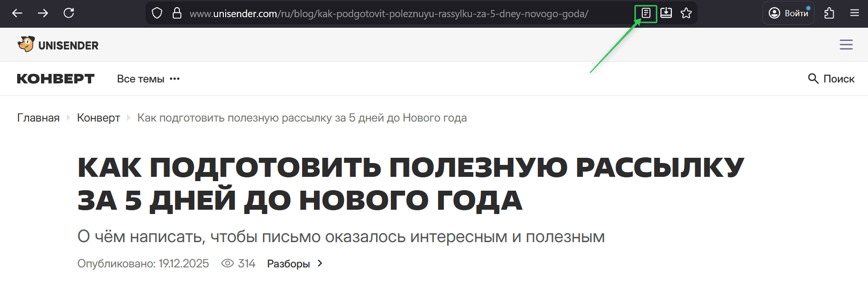Image resolution: width=868 pixels, height=286 pixels.
Task: Expand Все темы topics menu
Action: tap(148, 79)
